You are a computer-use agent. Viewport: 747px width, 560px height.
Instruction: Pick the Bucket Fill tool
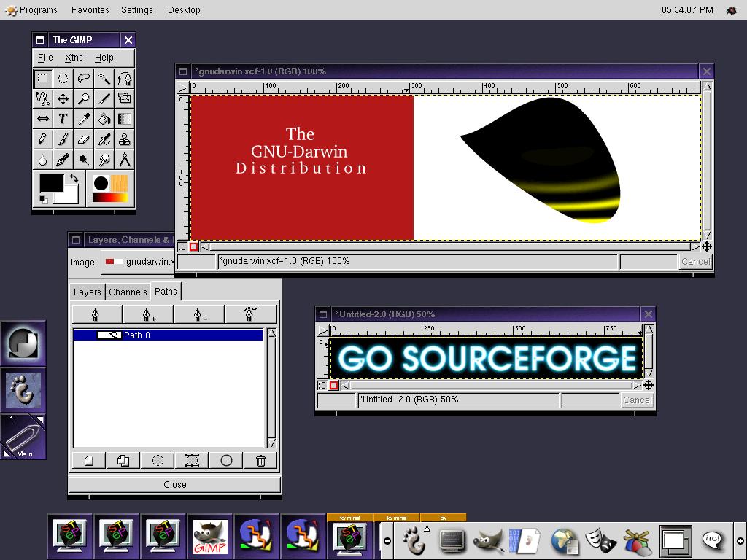pyautogui.click(x=104, y=119)
